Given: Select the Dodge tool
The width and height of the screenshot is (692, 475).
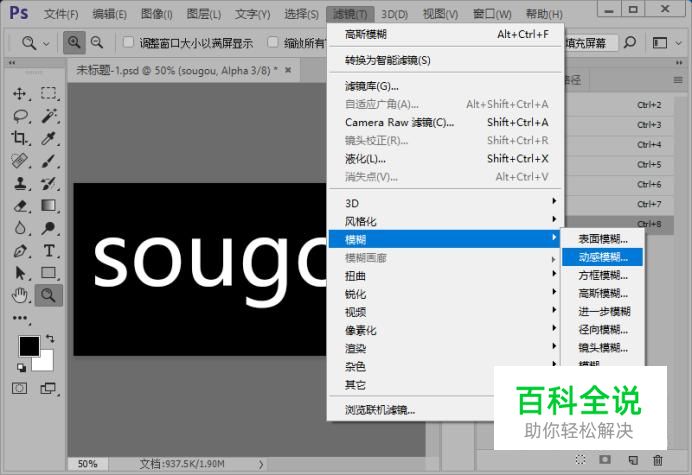Looking at the screenshot, I should 49,228.
